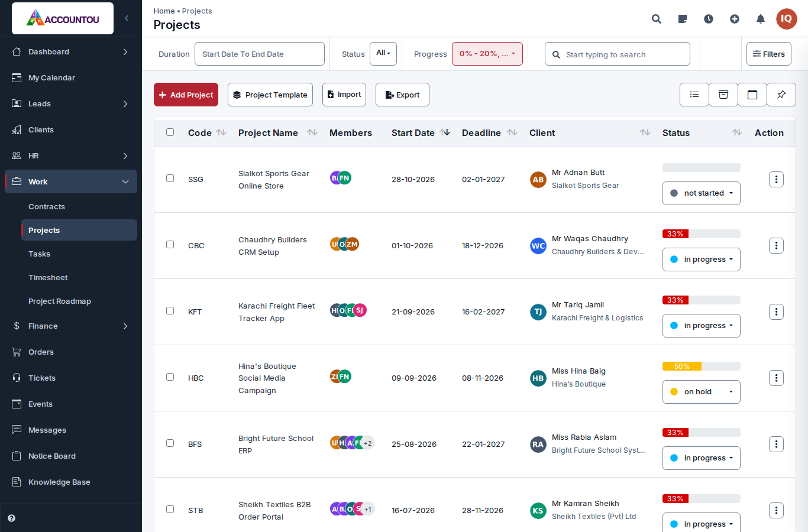Image resolution: width=808 pixels, height=532 pixels.
Task: Check the CBC project row checkbox
Action: click(x=170, y=245)
